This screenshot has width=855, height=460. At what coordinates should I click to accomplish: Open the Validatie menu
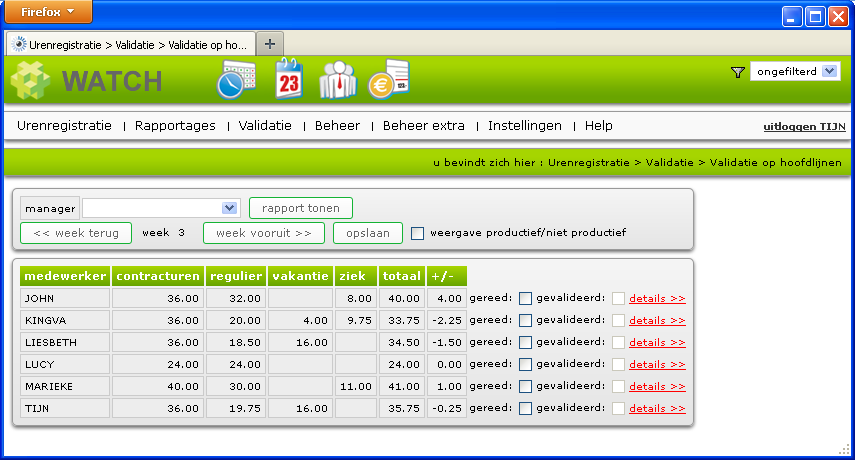[265, 126]
